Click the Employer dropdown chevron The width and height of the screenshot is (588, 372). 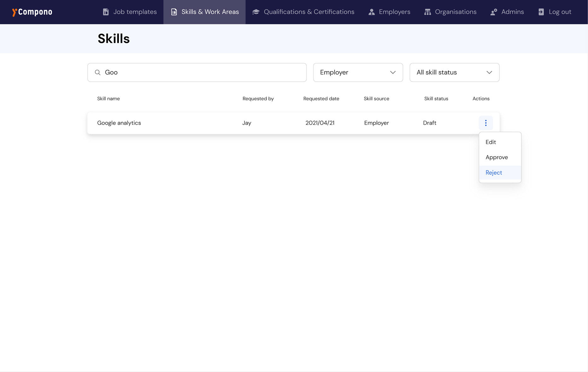point(393,73)
